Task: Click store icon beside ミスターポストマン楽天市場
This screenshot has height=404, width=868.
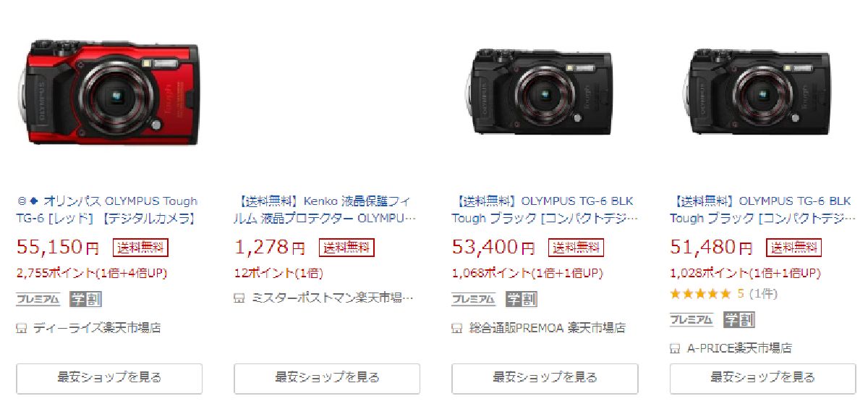Action: tap(240, 298)
